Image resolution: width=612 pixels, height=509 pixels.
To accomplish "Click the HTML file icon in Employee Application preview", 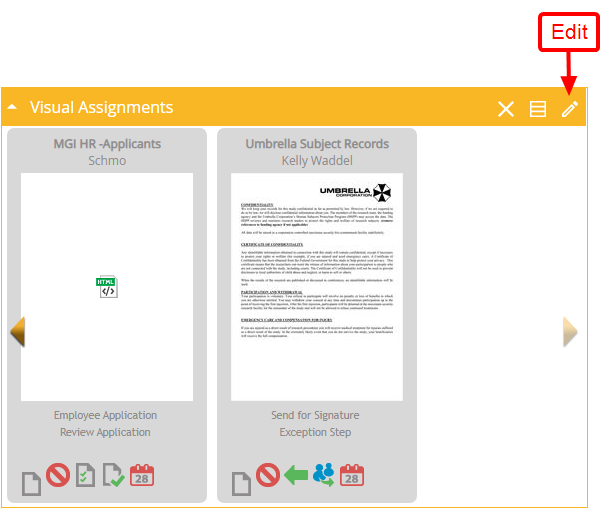I will click(x=107, y=287).
